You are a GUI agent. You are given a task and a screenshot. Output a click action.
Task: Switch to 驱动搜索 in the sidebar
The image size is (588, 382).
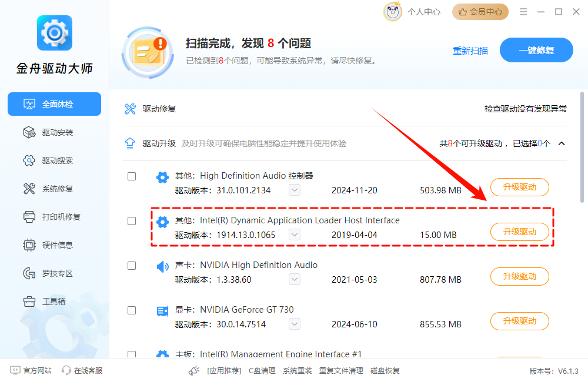(x=54, y=160)
